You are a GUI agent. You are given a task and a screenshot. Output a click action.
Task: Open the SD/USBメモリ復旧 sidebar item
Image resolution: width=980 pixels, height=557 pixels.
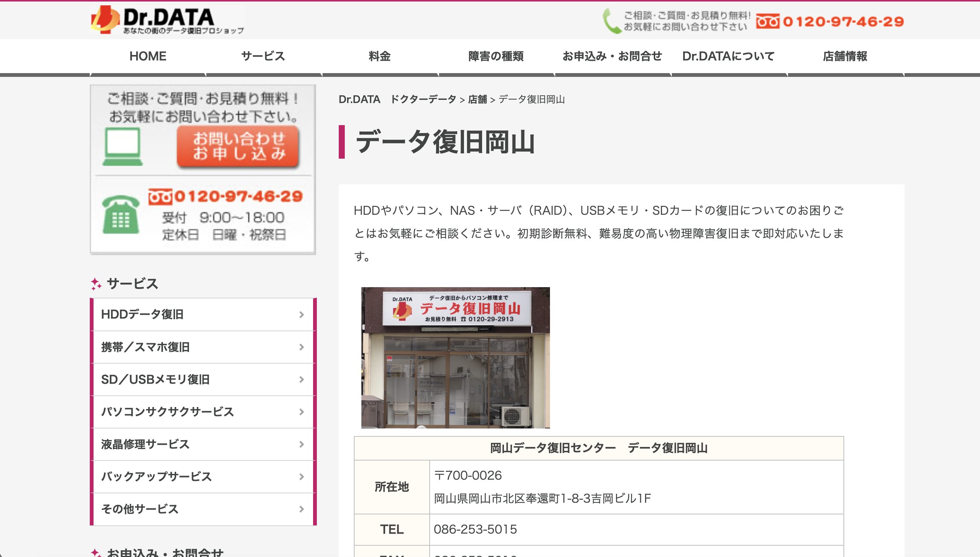point(155,379)
